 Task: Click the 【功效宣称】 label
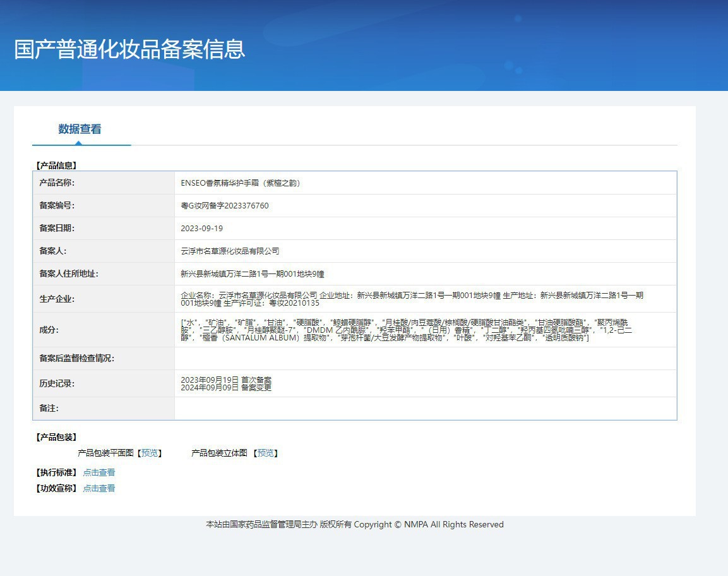(56, 488)
